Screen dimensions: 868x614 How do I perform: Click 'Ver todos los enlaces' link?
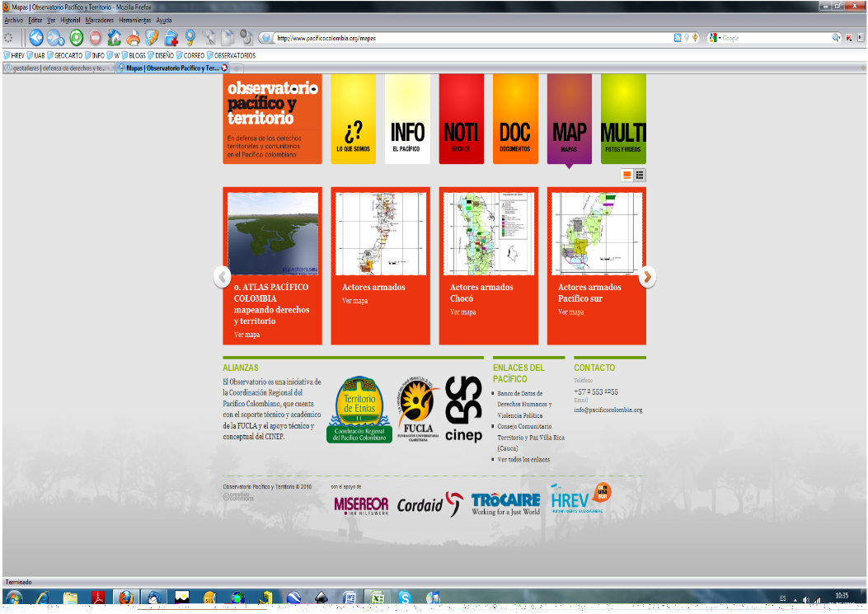tap(523, 459)
